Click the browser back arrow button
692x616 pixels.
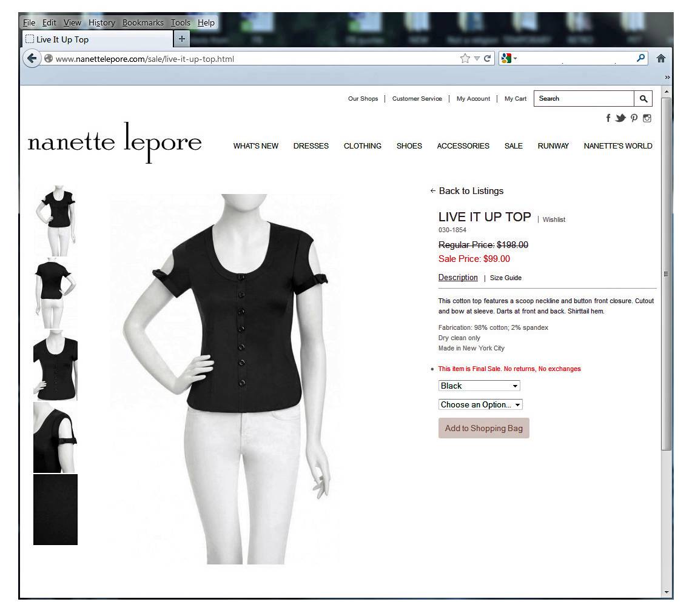click(x=32, y=59)
